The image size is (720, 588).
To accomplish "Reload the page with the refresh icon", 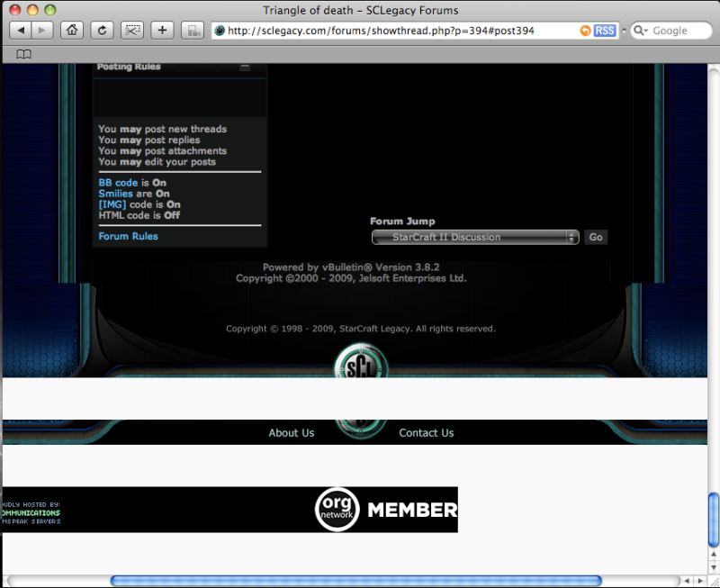I will (x=102, y=31).
